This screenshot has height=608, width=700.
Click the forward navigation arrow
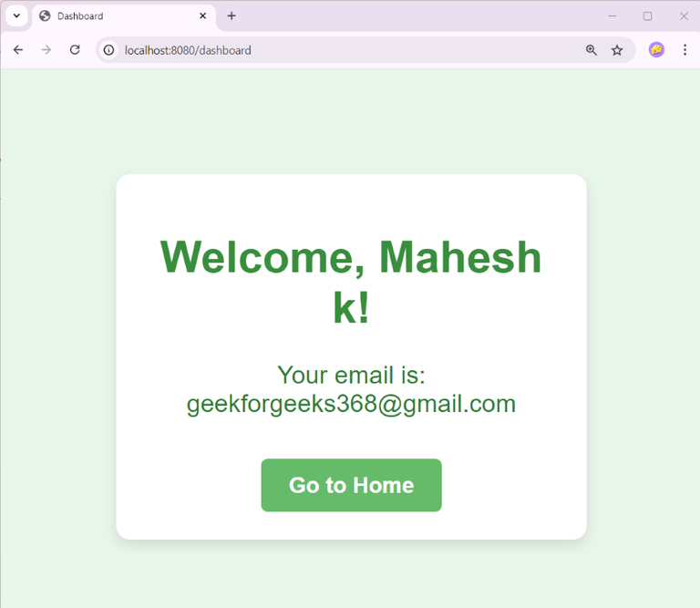pyautogui.click(x=46, y=49)
